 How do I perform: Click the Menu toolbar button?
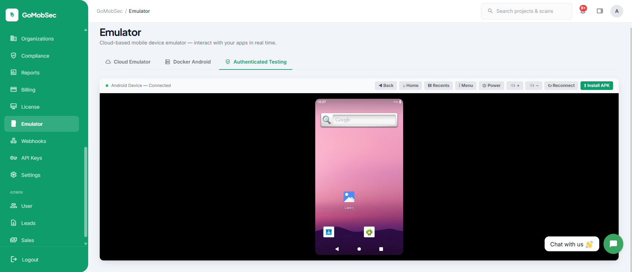466,85
